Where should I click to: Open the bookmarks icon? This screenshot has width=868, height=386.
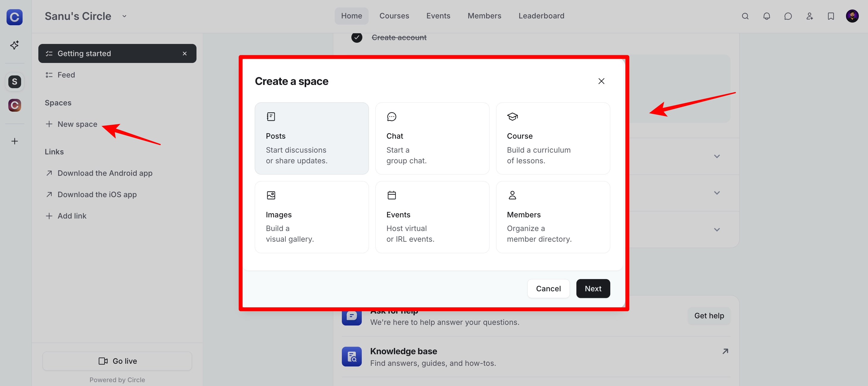point(831,16)
